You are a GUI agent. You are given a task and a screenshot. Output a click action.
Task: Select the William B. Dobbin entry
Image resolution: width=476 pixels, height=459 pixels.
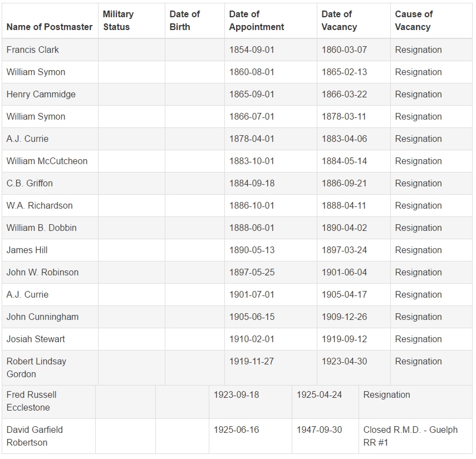pos(41,228)
